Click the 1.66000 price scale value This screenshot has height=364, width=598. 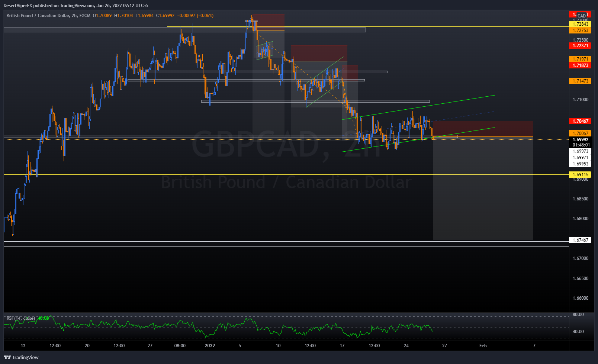(x=581, y=298)
